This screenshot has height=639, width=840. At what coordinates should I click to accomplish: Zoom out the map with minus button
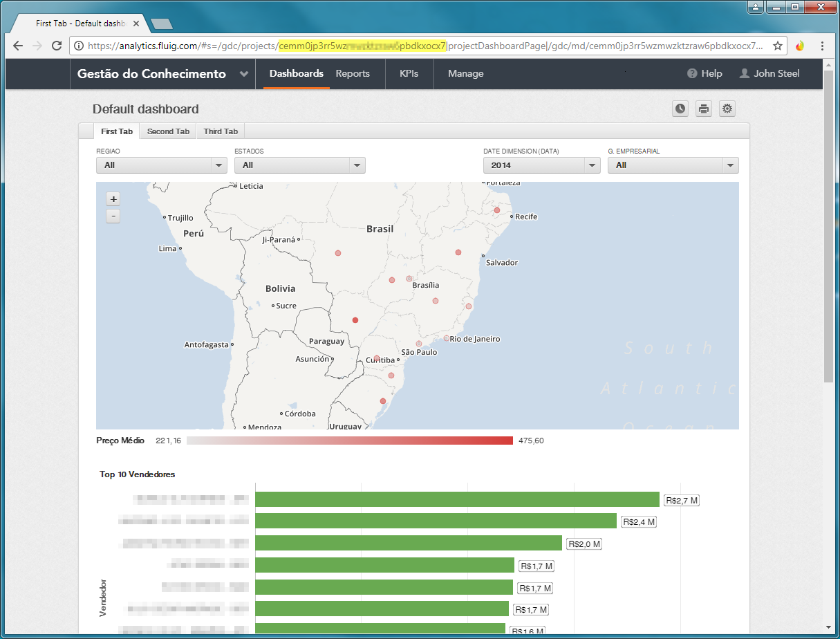pos(113,216)
